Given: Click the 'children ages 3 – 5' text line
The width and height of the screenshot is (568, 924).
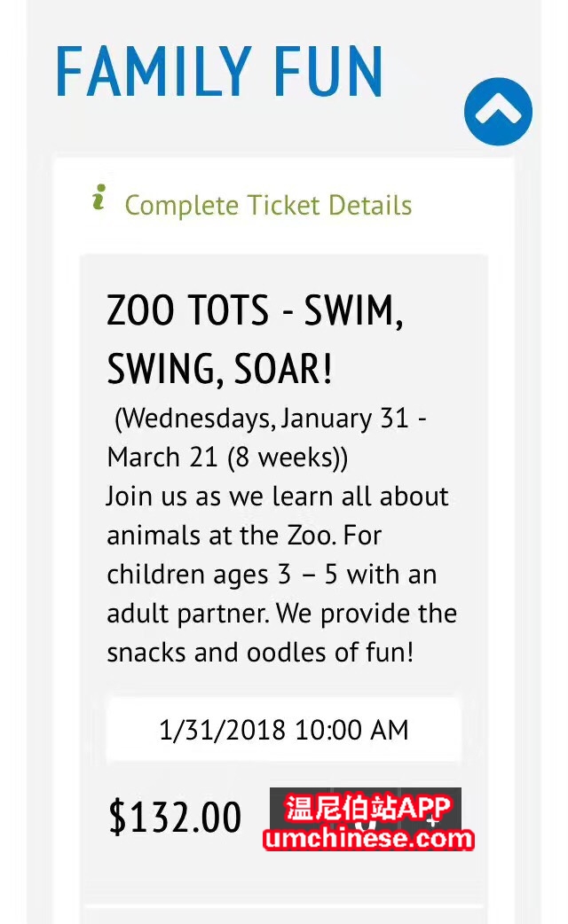Looking at the screenshot, I should (272, 575).
